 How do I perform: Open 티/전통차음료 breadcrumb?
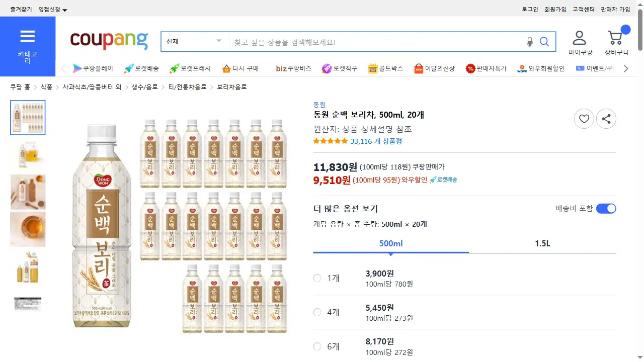187,87
